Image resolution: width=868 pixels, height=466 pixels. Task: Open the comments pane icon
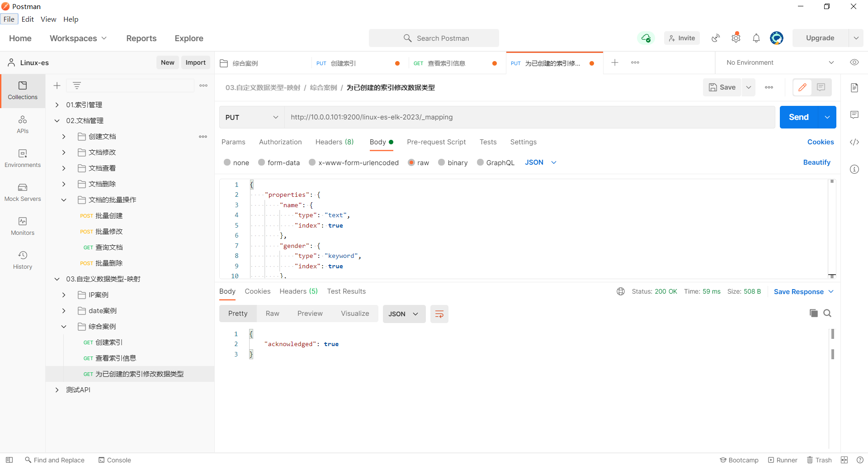click(854, 115)
